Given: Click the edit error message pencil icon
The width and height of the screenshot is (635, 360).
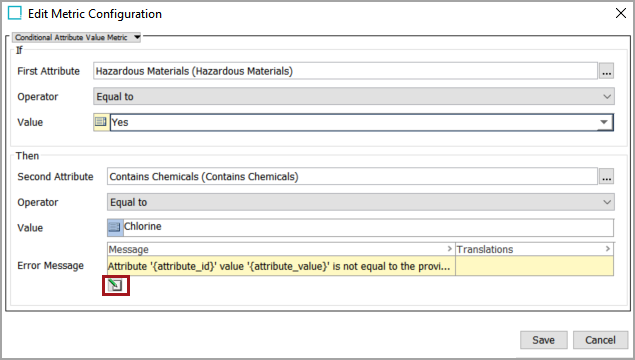Looking at the screenshot, I should (x=115, y=285).
